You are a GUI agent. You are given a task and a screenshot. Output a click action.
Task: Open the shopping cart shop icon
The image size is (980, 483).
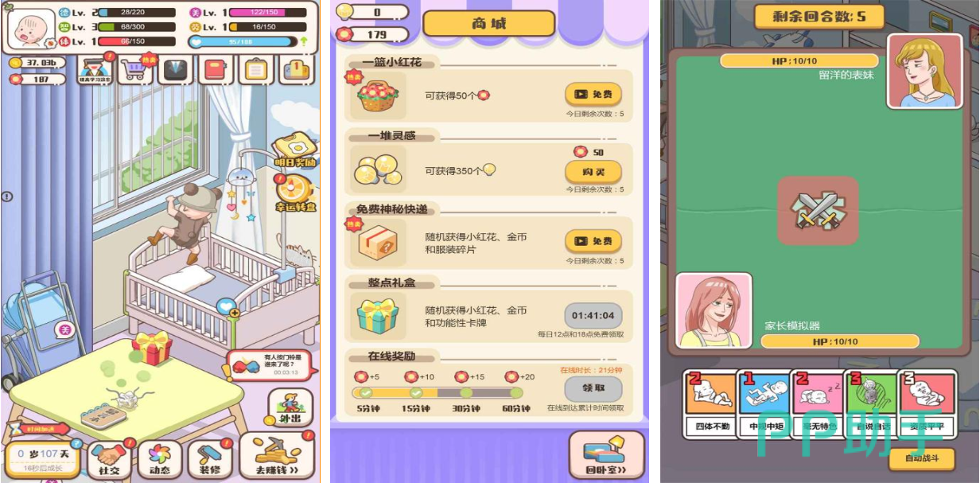[x=135, y=69]
